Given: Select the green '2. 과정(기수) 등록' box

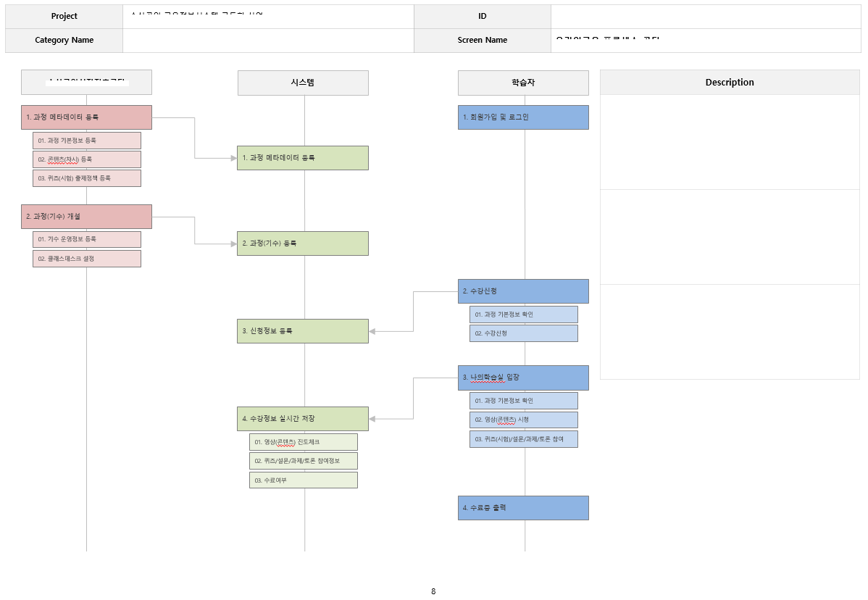Looking at the screenshot, I should pos(303,243).
